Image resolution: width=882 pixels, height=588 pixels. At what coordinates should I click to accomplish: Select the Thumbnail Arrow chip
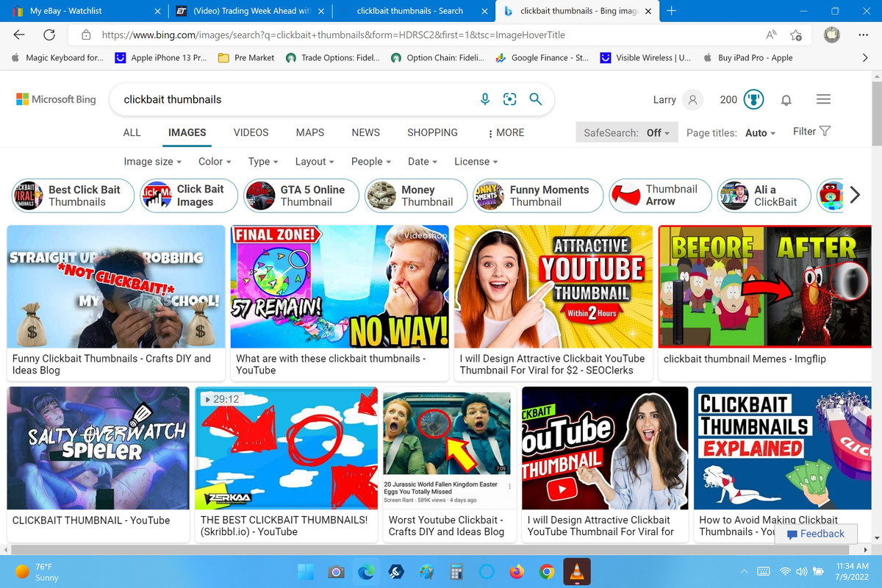pyautogui.click(x=661, y=196)
